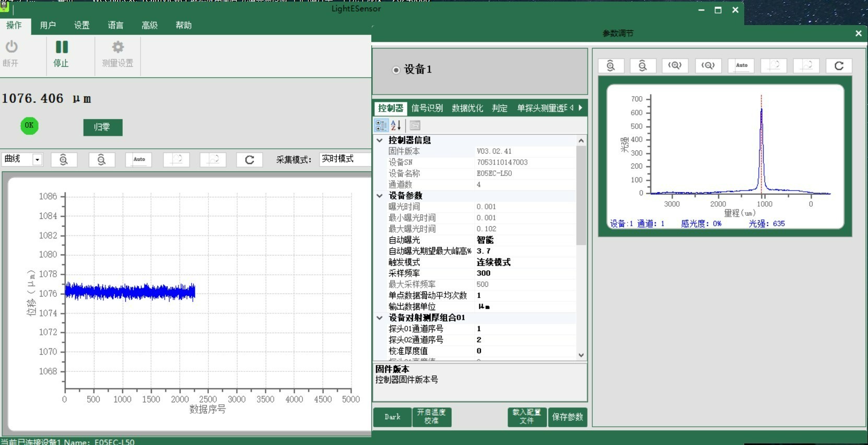The height and width of the screenshot is (445, 868).
Task: Click Auto scale icon in spectrum panel
Action: 741,66
